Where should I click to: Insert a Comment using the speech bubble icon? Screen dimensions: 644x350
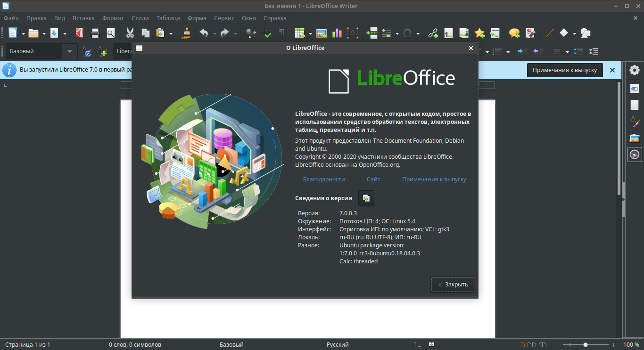[514, 33]
